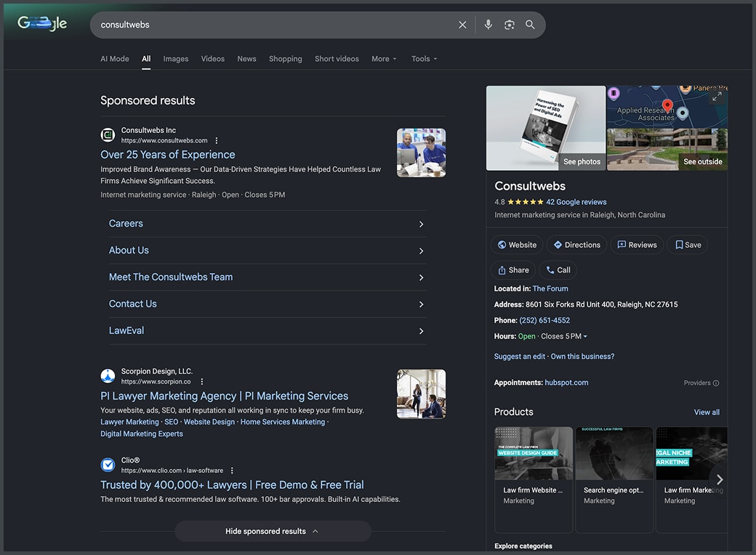Switch to the Images tab
The width and height of the screenshot is (756, 555).
tap(175, 58)
